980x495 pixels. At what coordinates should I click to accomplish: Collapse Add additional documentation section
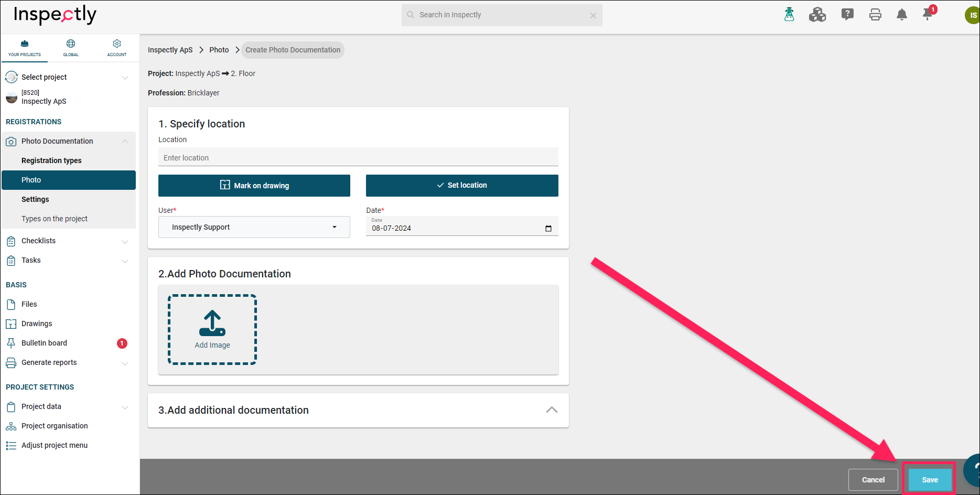click(x=552, y=410)
